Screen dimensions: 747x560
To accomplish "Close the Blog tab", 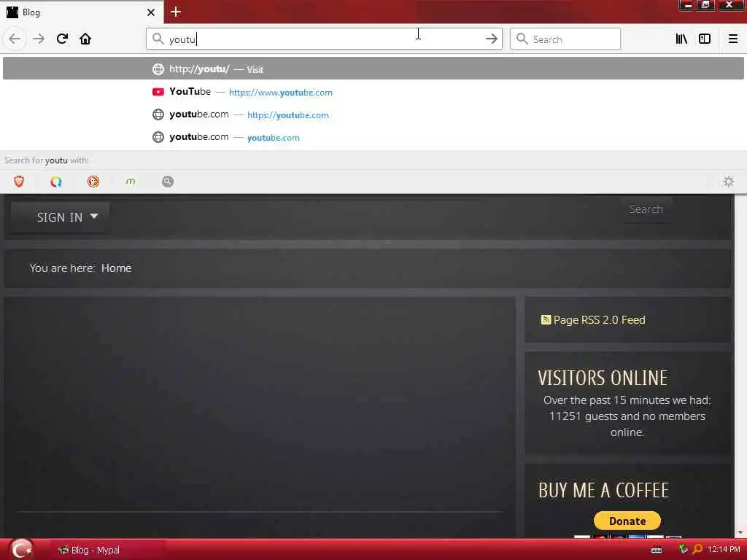I will pyautogui.click(x=151, y=12).
